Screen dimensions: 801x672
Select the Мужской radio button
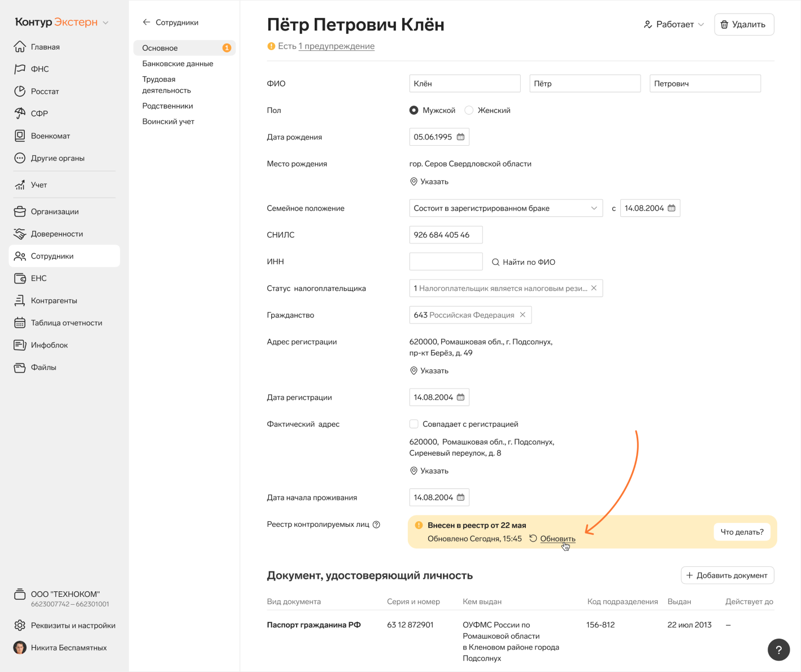pyautogui.click(x=414, y=111)
